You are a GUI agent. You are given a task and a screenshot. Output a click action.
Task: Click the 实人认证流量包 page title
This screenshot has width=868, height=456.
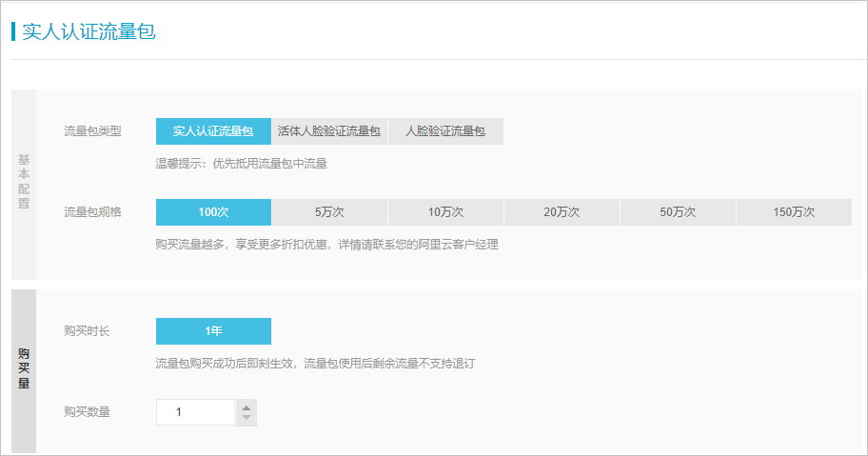[x=89, y=31]
